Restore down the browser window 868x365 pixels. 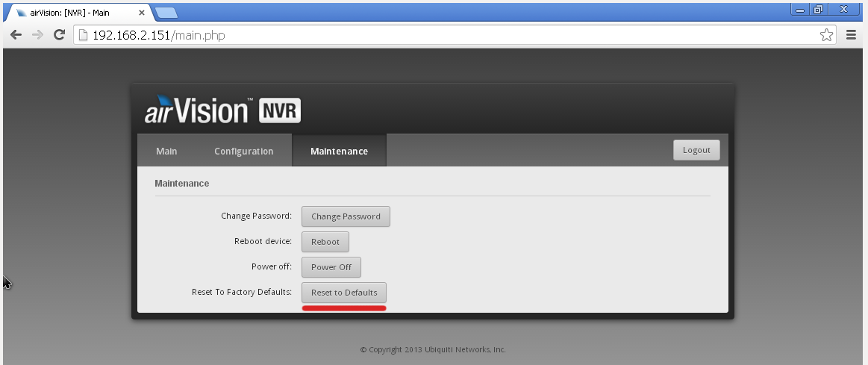(x=819, y=9)
